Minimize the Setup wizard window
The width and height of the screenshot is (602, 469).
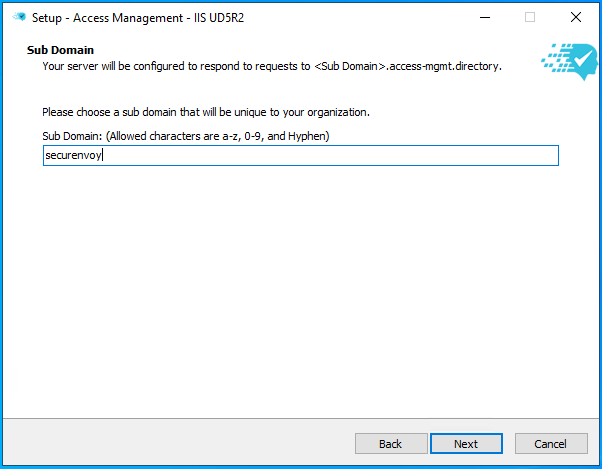pos(484,17)
